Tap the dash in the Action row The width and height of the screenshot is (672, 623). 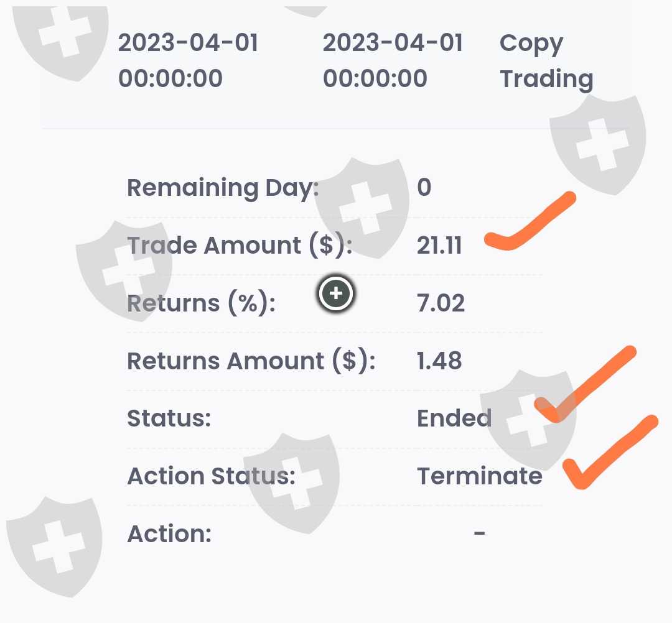479,533
